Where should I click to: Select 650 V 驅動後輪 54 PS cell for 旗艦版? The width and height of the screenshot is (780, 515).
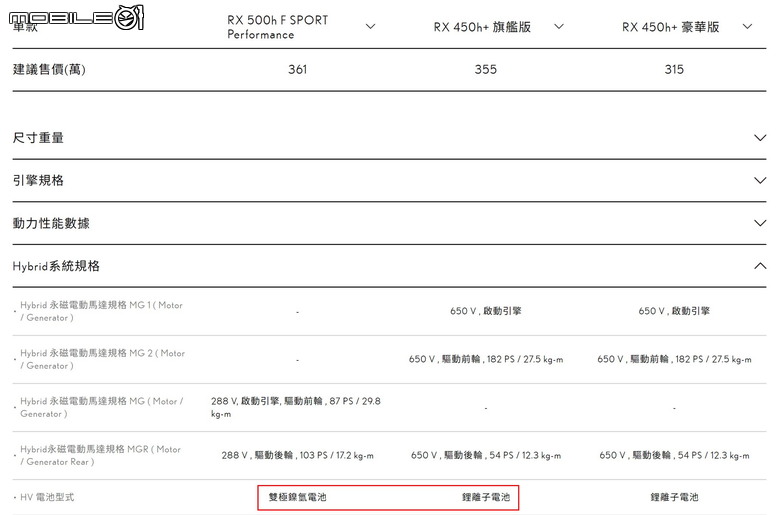pyautogui.click(x=486, y=455)
